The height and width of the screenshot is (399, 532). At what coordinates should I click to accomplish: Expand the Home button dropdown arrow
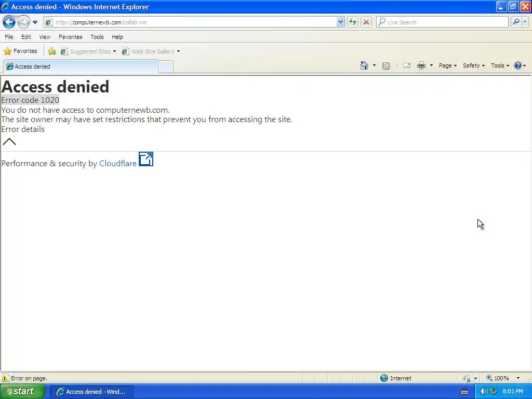374,65
